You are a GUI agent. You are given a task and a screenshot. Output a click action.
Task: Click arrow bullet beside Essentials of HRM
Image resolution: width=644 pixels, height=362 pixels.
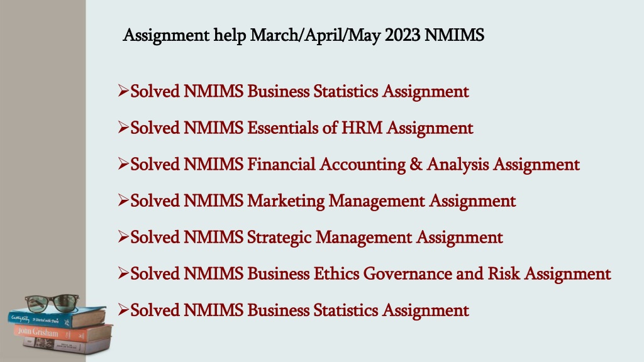tap(123, 127)
